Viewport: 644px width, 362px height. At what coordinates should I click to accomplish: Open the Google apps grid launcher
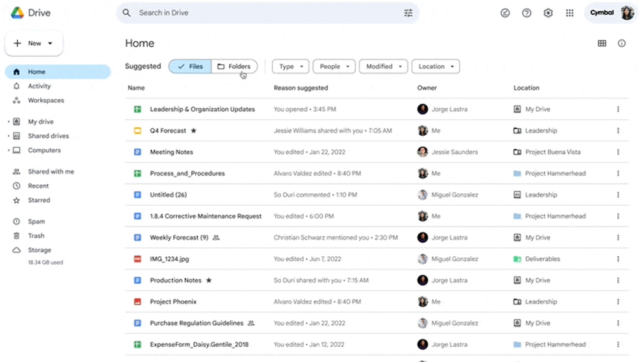pos(569,13)
